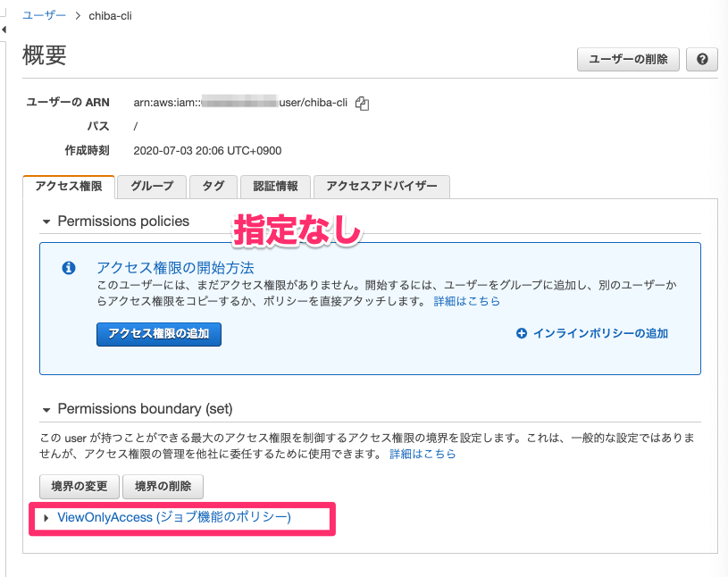This screenshot has height=577, width=728.
Task: Click the ユーザーの ARN label
Action: click(x=68, y=102)
